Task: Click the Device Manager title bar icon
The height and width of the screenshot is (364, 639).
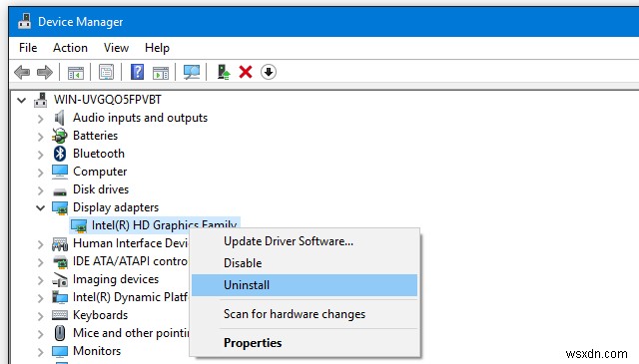Action: (x=24, y=21)
